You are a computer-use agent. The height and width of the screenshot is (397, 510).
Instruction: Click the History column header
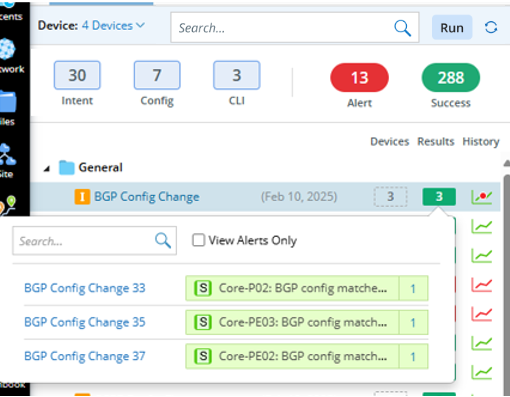coord(481,141)
